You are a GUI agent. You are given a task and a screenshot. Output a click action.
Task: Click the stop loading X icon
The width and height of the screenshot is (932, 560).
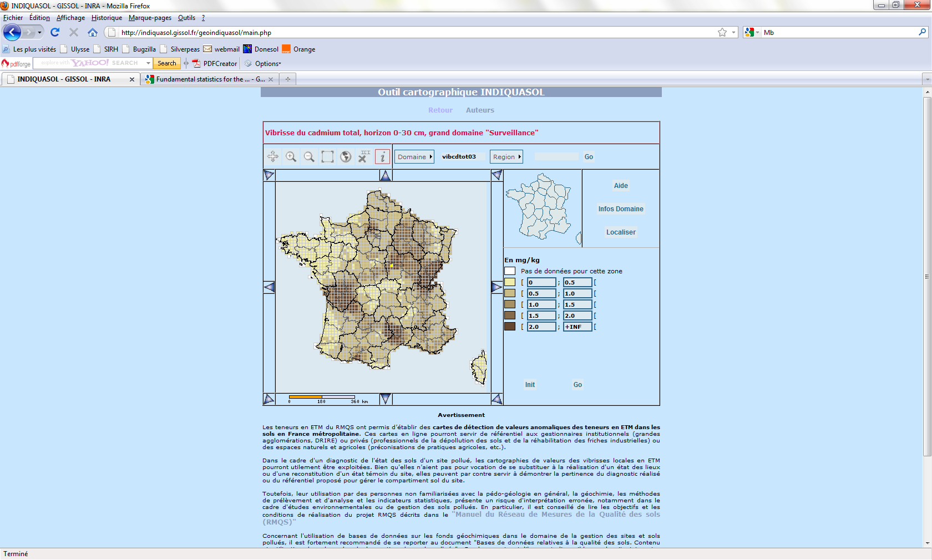coord(74,32)
